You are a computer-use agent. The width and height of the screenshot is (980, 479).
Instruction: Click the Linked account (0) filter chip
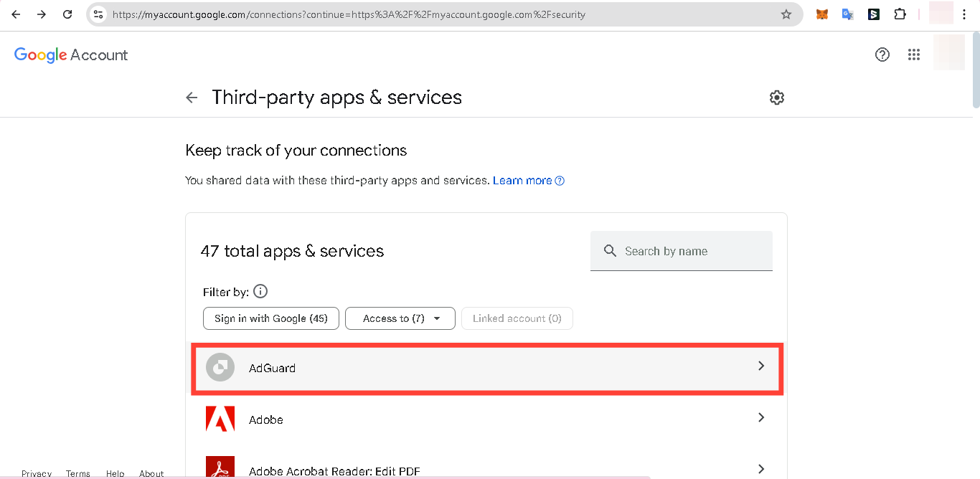tap(517, 318)
